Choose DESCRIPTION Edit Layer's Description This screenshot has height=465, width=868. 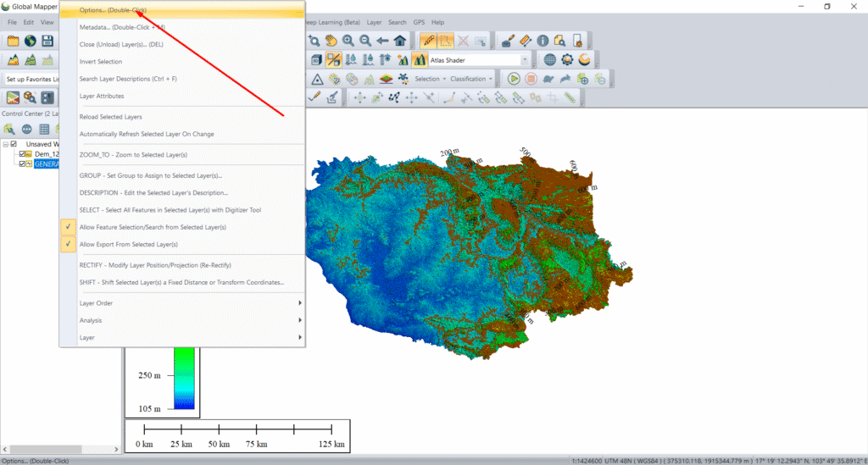(182, 192)
